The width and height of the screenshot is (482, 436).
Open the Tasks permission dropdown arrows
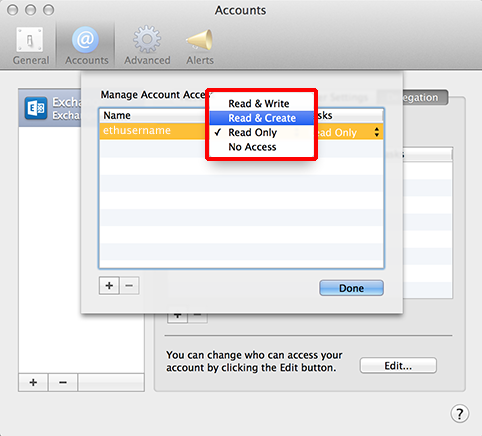[x=377, y=132]
